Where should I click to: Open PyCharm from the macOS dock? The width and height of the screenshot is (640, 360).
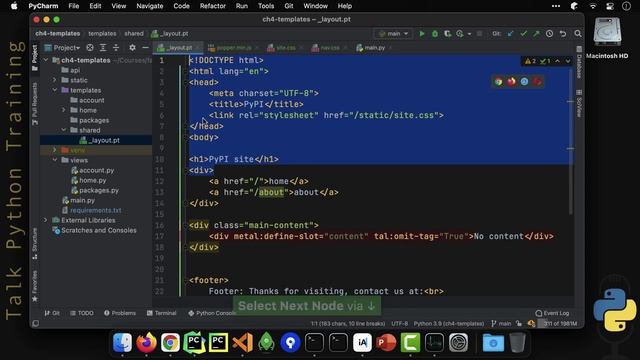tap(194, 342)
